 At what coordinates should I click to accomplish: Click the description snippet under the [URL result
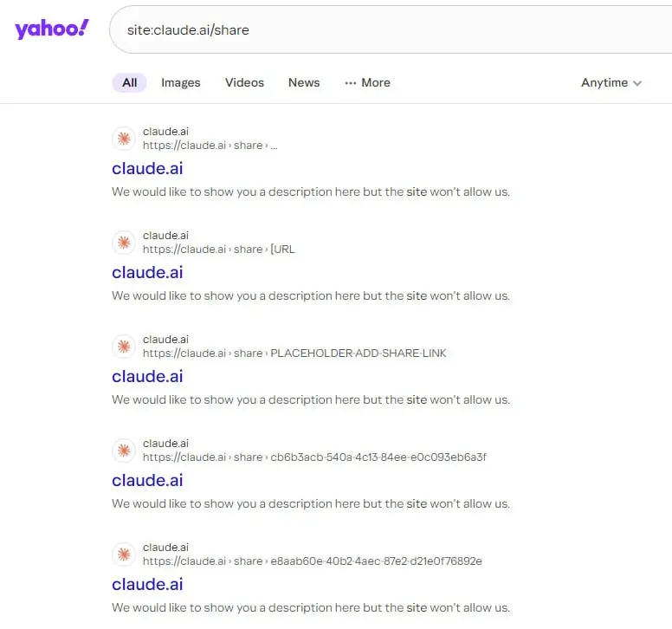tap(311, 295)
